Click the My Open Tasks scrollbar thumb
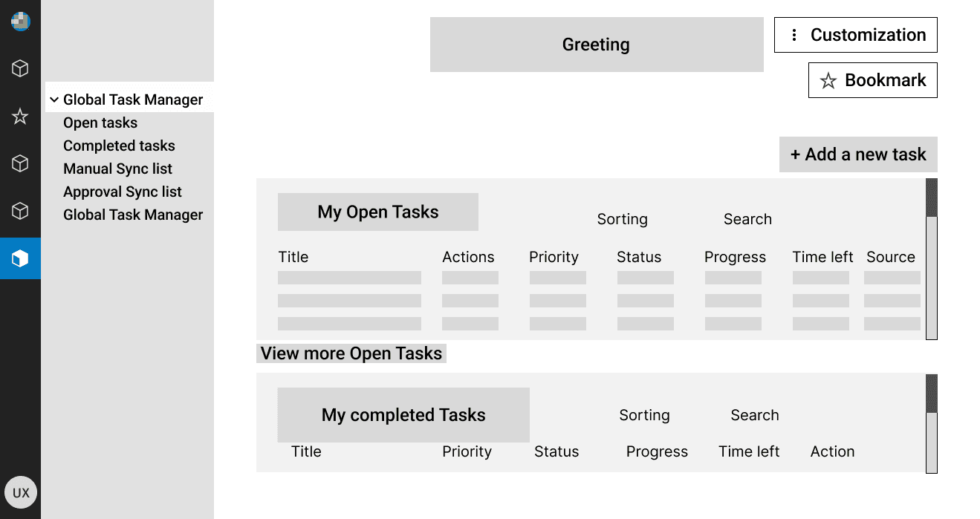 coord(932,198)
